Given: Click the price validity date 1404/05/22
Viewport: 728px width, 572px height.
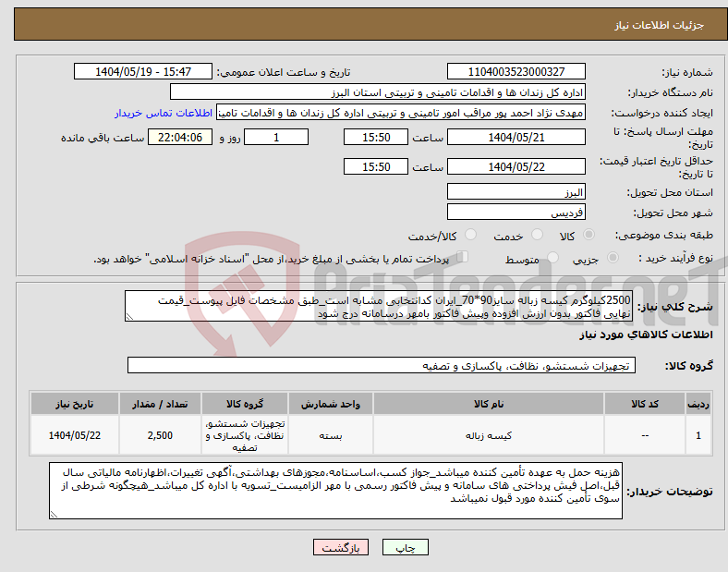Looking at the screenshot, I should (x=516, y=166).
